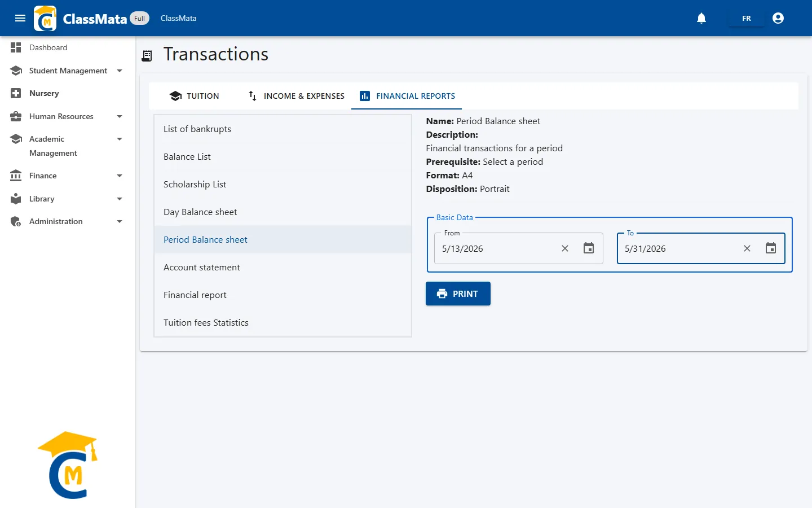This screenshot has height=508, width=812.
Task: Open the notifications bell
Action: (701, 18)
